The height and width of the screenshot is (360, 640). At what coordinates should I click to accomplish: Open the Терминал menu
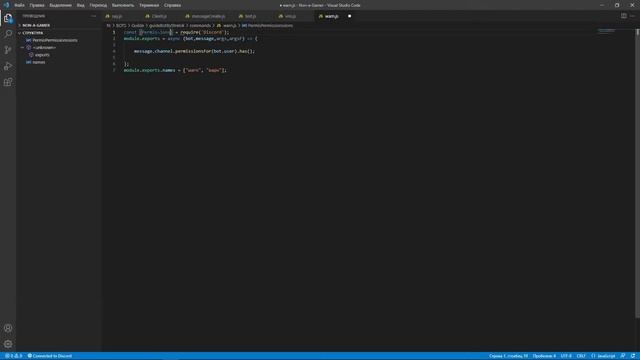pyautogui.click(x=149, y=5)
